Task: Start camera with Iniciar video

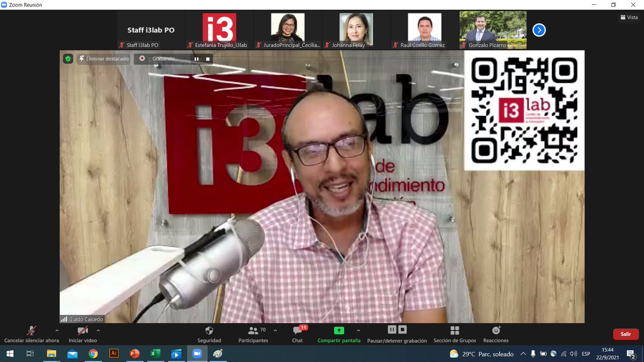Action: click(83, 334)
